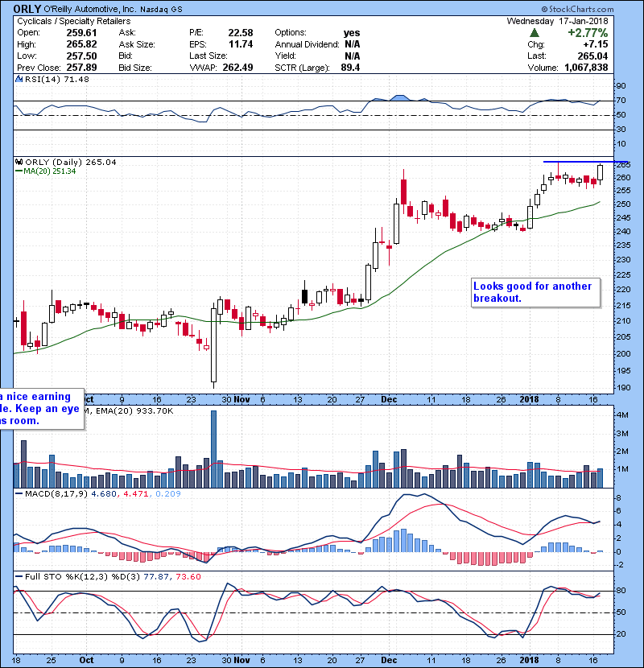Click the Volume value 1,067,838
This screenshot has height=668, width=644.
(586, 68)
